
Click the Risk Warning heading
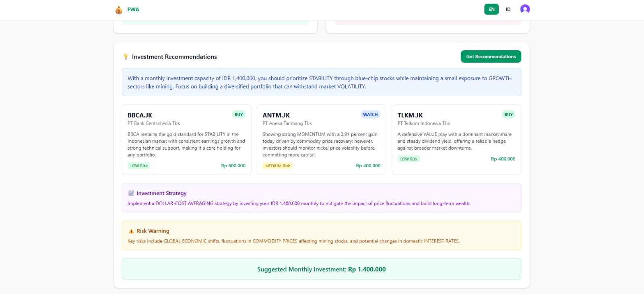coord(153,231)
